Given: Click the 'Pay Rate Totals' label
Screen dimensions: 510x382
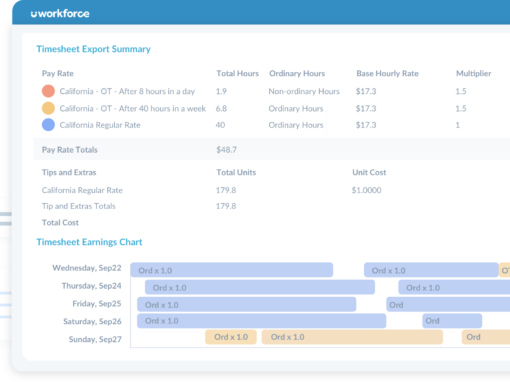Looking at the screenshot, I should point(70,150).
